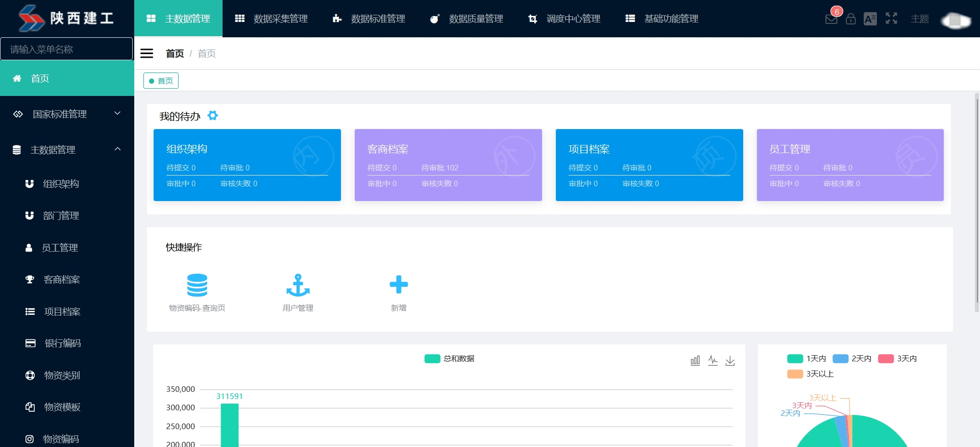Toggle the 2天内 legend item

(x=852, y=359)
